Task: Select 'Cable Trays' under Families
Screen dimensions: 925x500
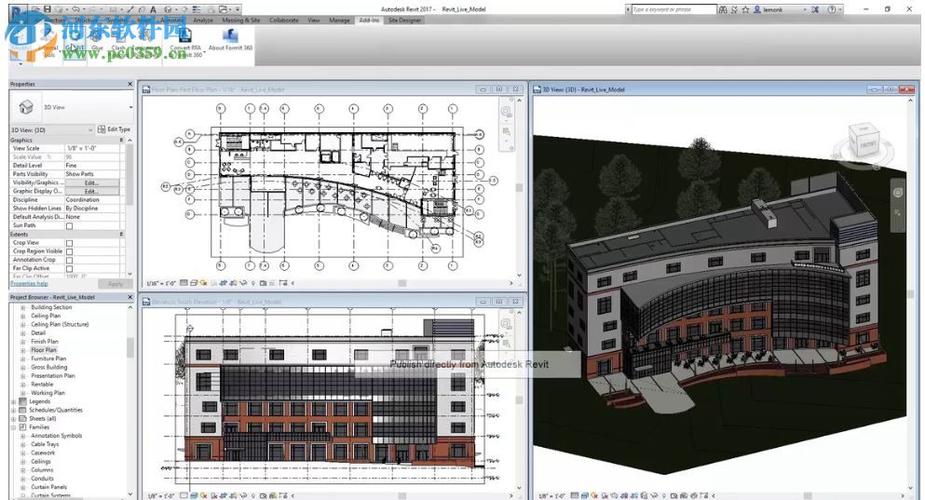Action: pos(45,445)
